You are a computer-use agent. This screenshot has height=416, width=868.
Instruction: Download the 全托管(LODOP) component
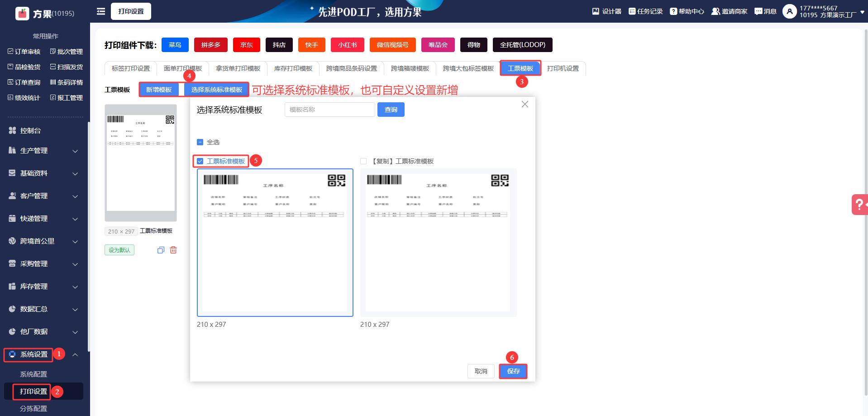point(523,45)
